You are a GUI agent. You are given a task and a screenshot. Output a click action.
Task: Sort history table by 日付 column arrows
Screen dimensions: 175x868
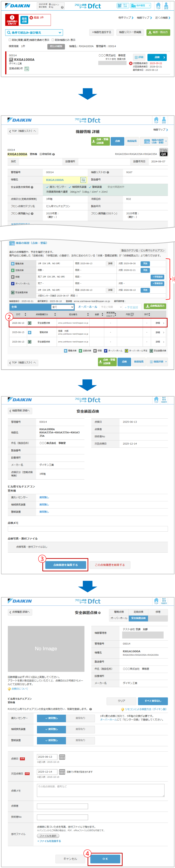pyautogui.click(x=25, y=314)
